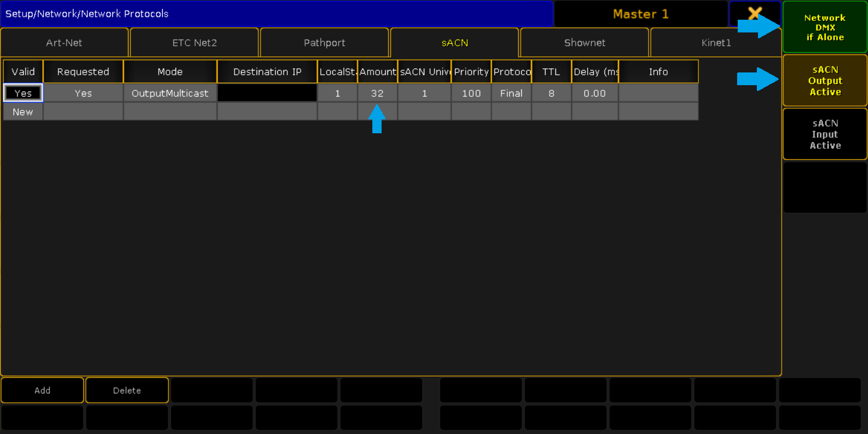
Task: Select the sACN tab
Action: [455, 43]
